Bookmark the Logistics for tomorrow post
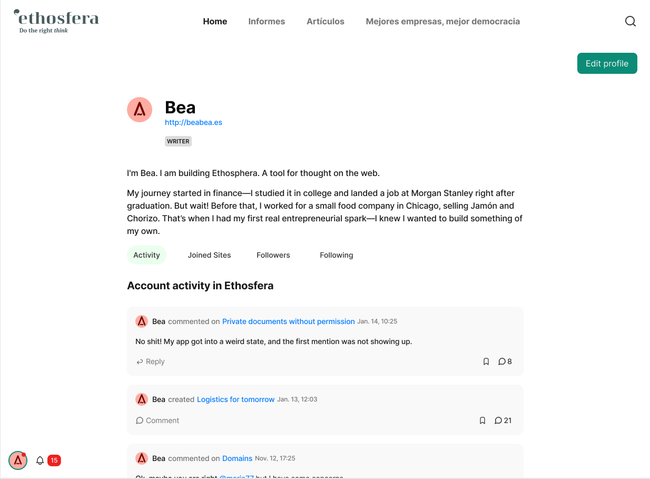Image resolution: width=650 pixels, height=479 pixels. click(482, 421)
